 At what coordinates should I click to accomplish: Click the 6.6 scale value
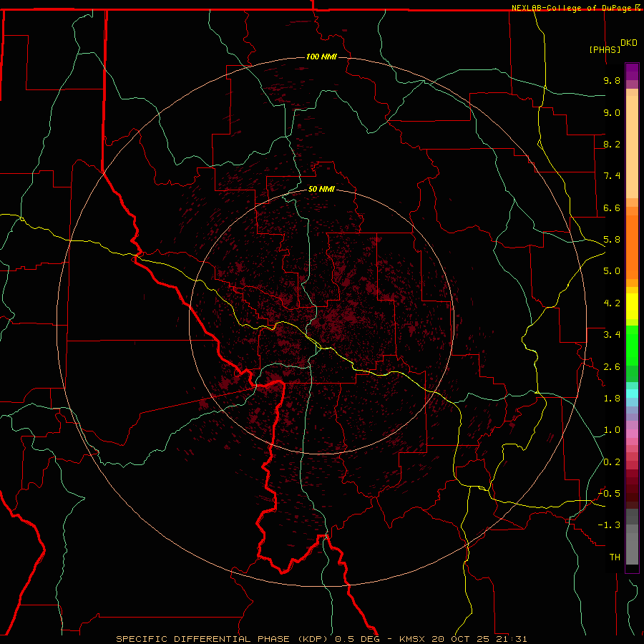(612, 208)
